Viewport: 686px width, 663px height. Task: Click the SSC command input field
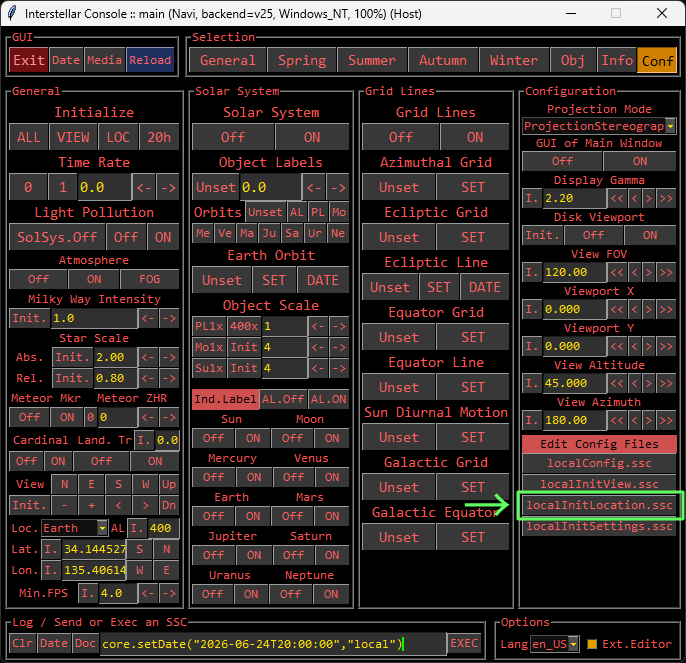[x=273, y=644]
